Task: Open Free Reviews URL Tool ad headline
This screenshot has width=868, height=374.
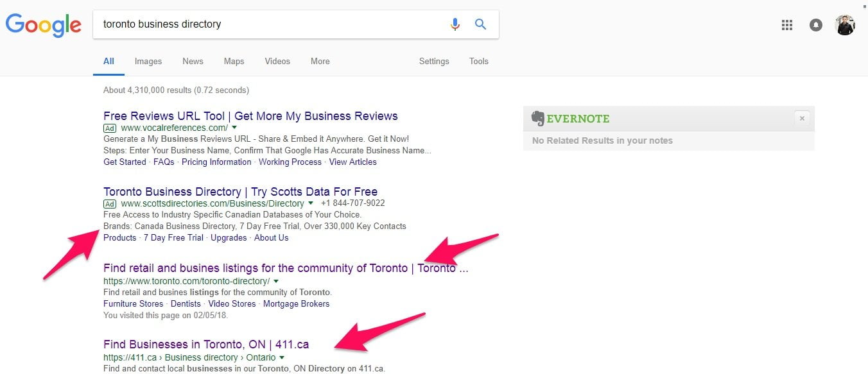Action: 250,116
